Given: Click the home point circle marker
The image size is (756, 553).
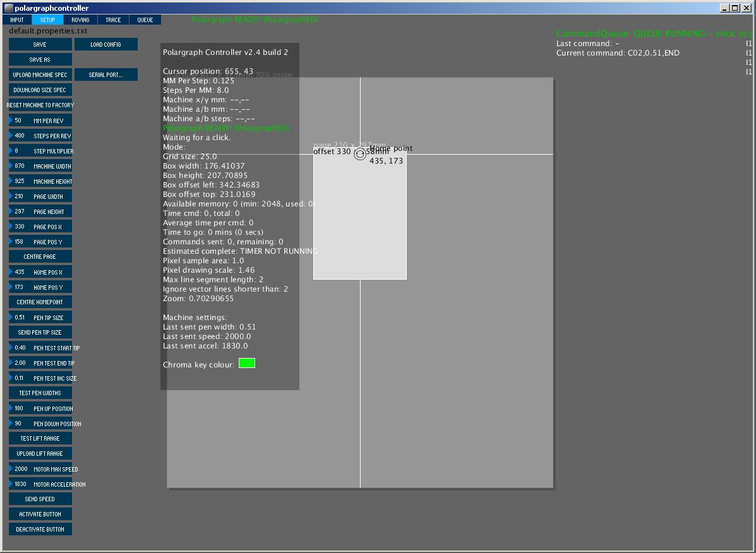Looking at the screenshot, I should coord(359,154).
